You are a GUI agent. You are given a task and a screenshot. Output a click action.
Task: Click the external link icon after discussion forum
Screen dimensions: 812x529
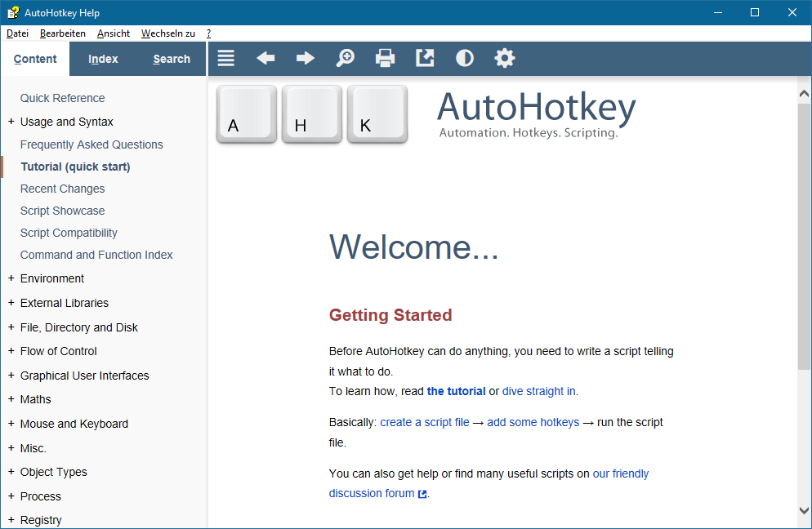coord(422,495)
